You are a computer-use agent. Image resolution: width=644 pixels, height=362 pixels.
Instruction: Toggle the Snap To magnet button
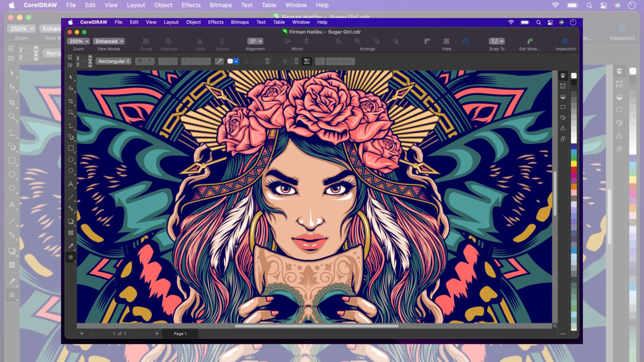[x=494, y=41]
